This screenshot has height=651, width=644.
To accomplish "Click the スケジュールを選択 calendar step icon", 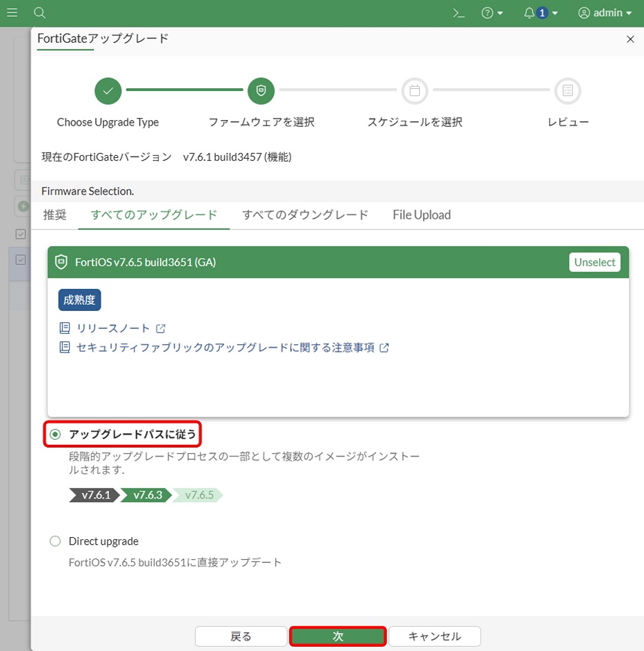I will click(414, 90).
